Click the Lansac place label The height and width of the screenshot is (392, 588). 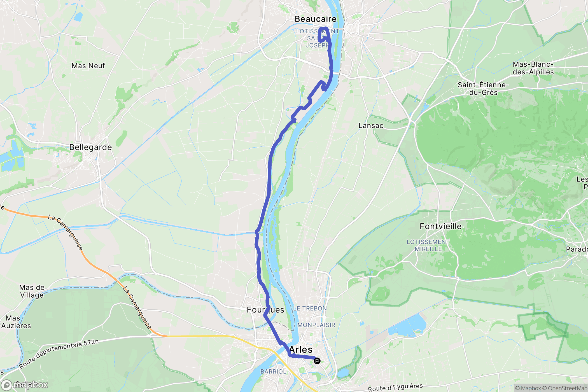pos(371,125)
